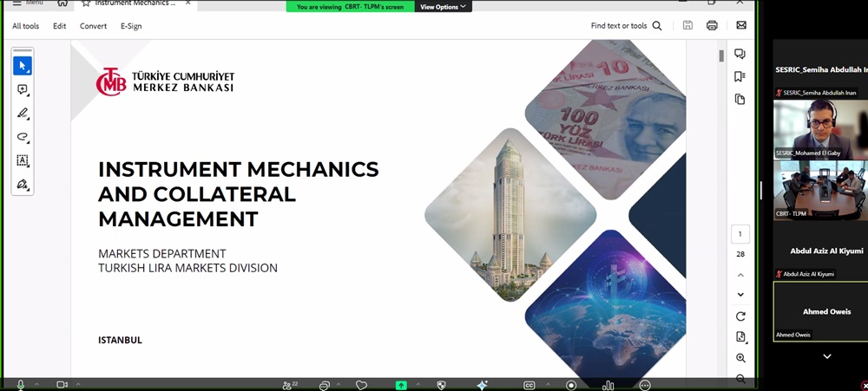Screen dimensions: 868x391
Task: Toggle the microphone mute button
Action: (x=20, y=384)
